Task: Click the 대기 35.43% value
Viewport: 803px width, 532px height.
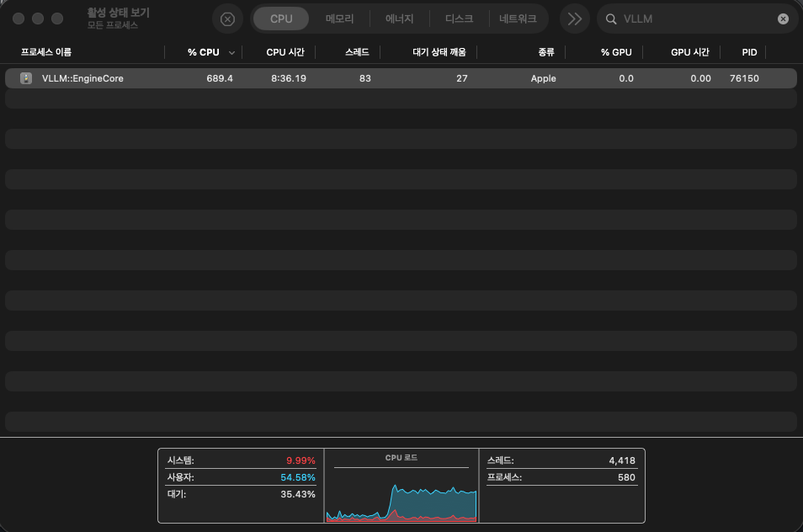Action: [297, 494]
